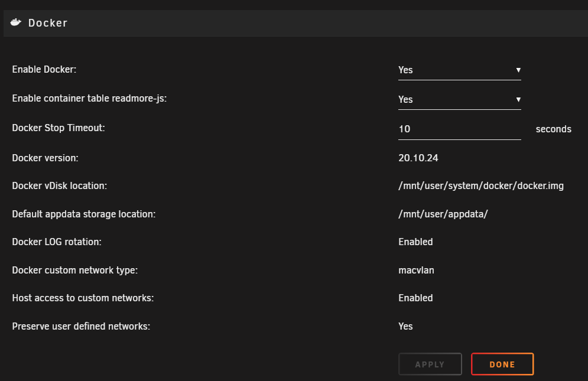Select the /mnt/user/system/docker/docker.img path

pos(481,186)
